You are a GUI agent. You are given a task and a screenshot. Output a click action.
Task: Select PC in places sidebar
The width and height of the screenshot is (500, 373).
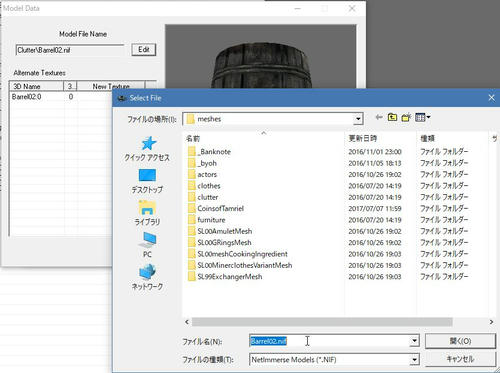[x=147, y=245]
